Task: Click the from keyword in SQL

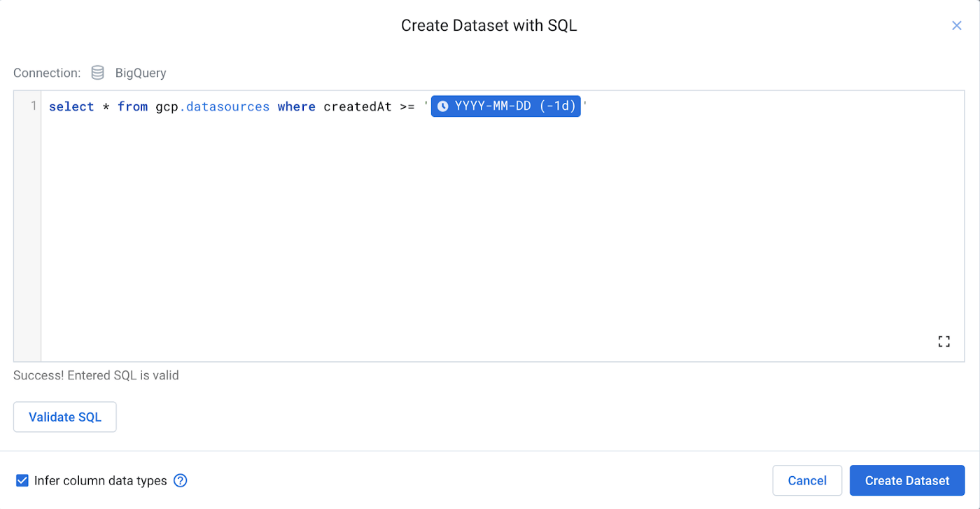Action: pos(132,106)
